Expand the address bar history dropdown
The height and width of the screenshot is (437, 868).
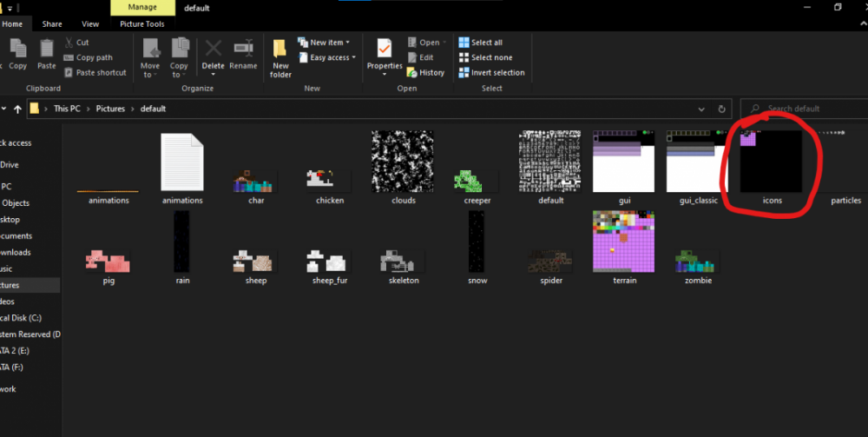coord(702,109)
